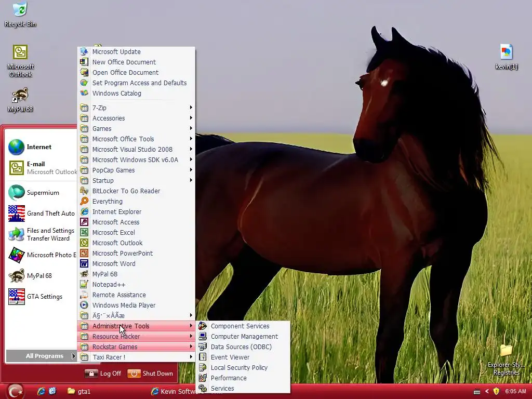
Task: Open Local Security Policy
Action: click(243, 368)
